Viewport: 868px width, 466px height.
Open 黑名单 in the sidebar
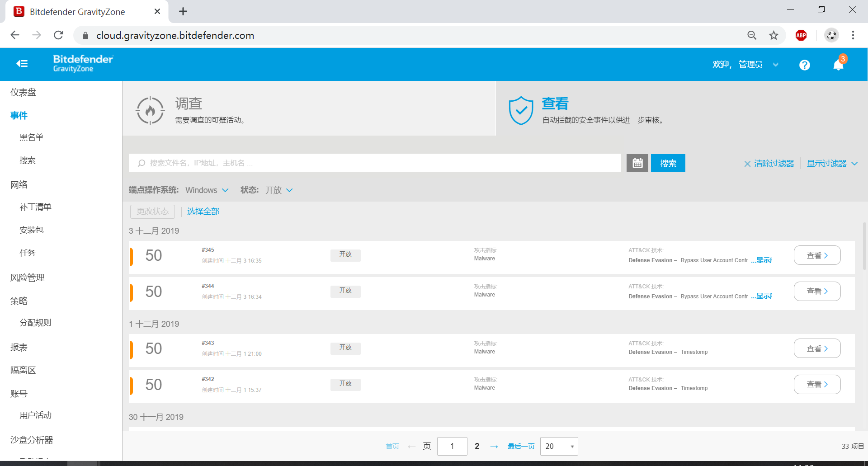pyautogui.click(x=31, y=137)
